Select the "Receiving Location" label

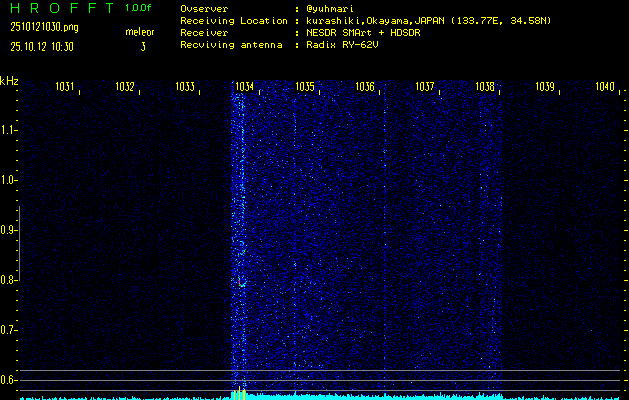(x=234, y=21)
